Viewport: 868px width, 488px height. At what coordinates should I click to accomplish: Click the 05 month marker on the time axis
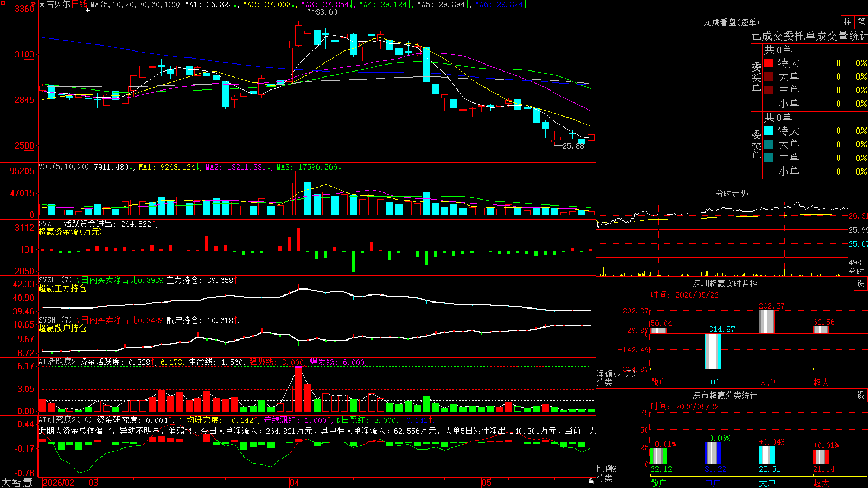(487, 483)
